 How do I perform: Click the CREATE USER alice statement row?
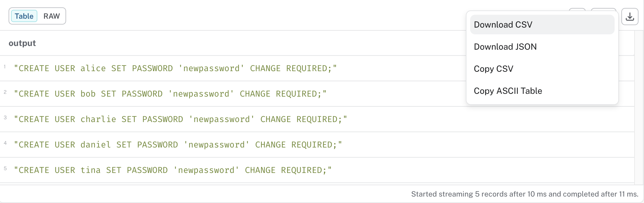(x=174, y=68)
